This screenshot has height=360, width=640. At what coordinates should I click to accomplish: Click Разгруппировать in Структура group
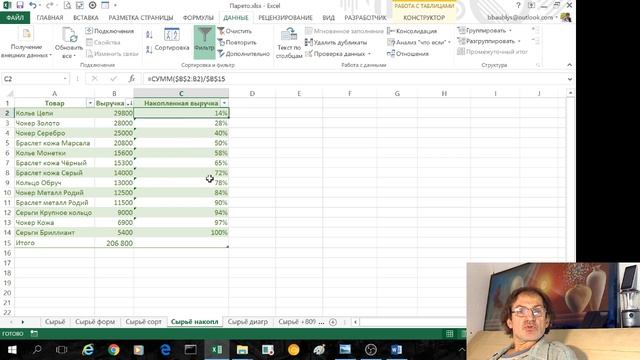point(486,41)
